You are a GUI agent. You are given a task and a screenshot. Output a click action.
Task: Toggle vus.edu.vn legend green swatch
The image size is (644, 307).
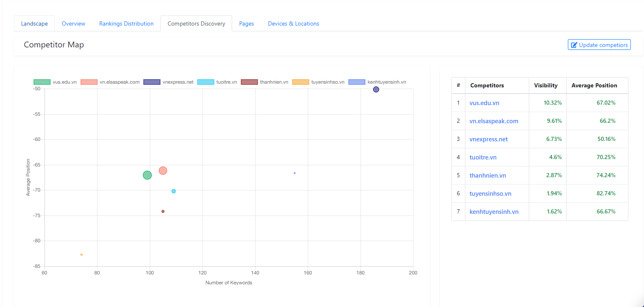point(42,82)
